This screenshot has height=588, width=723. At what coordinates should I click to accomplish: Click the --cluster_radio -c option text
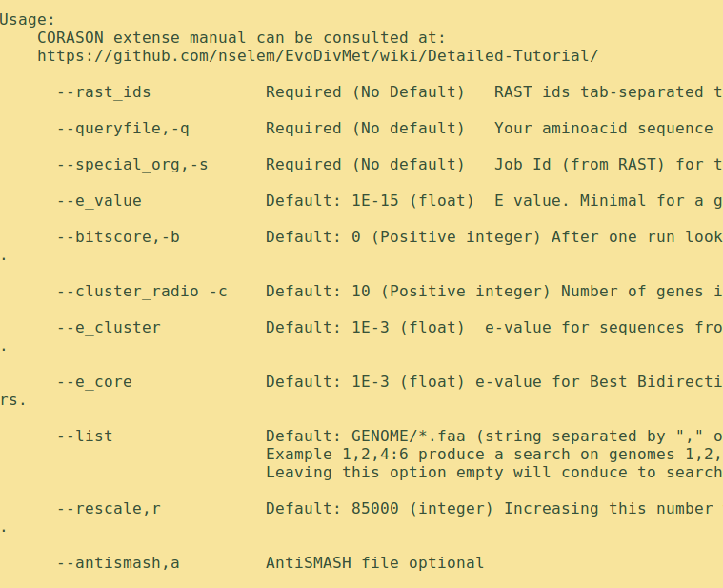point(142,292)
